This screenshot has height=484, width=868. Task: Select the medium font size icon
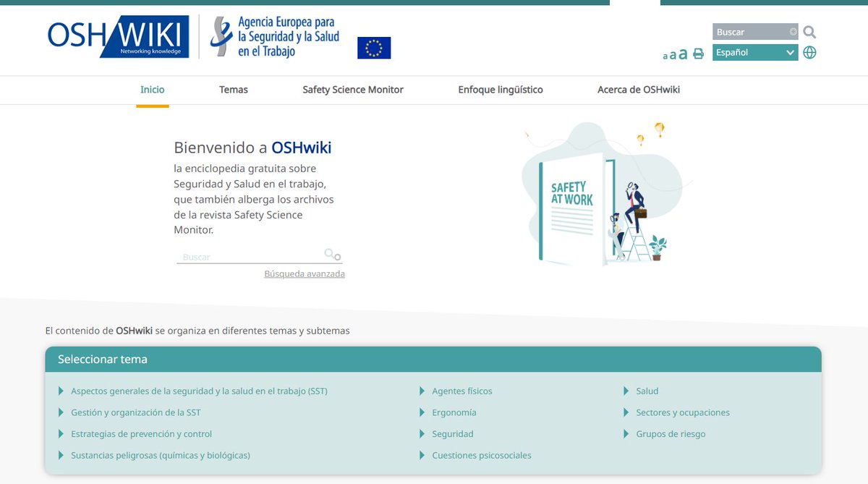673,54
